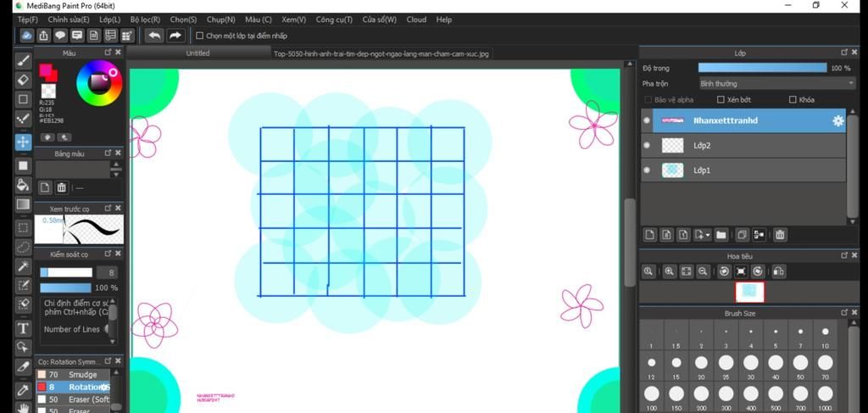Choose the Bucket fill tool
The height and width of the screenshot is (413, 868).
(24, 184)
